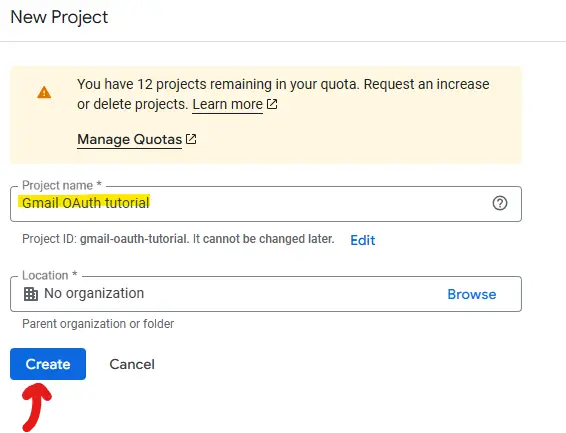Open the Project name help question-mark icon
The image size is (566, 433).
[x=500, y=203]
